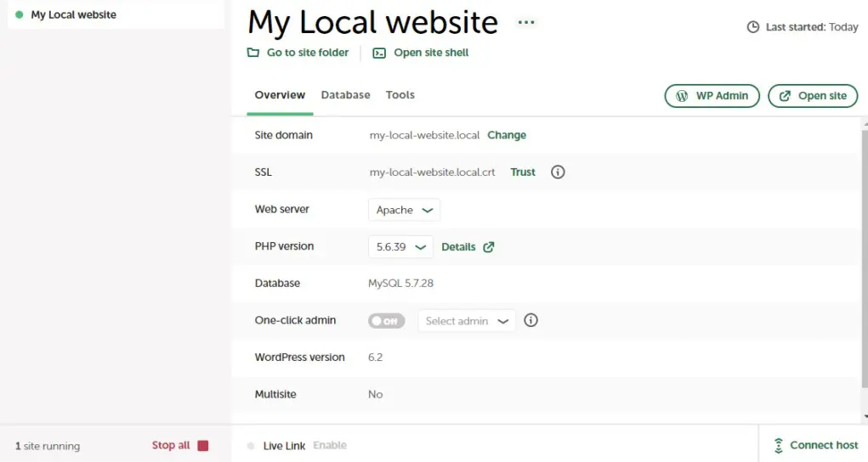Switch to the Database tab
868x462 pixels.
345,95
